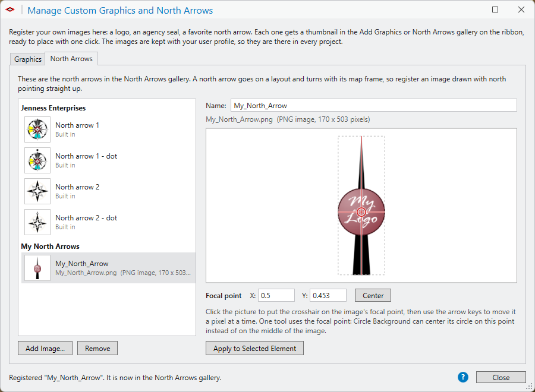Click the red application icon in title bar

point(10,10)
